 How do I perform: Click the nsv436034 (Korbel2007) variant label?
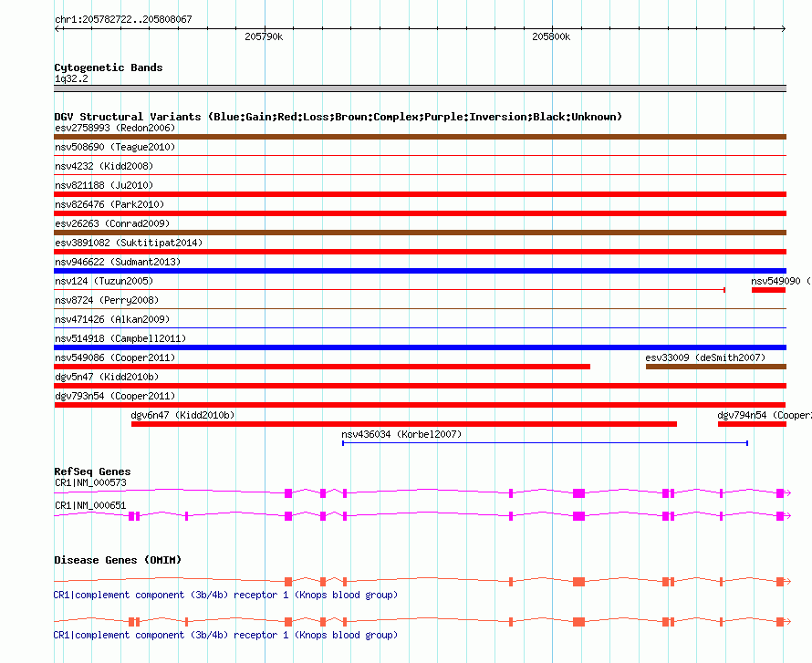pyautogui.click(x=401, y=434)
